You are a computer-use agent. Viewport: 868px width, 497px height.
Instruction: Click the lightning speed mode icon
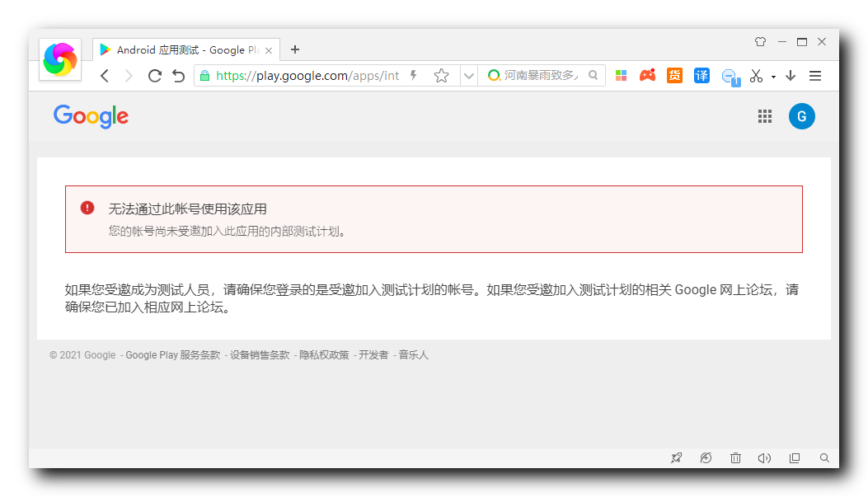(x=414, y=75)
